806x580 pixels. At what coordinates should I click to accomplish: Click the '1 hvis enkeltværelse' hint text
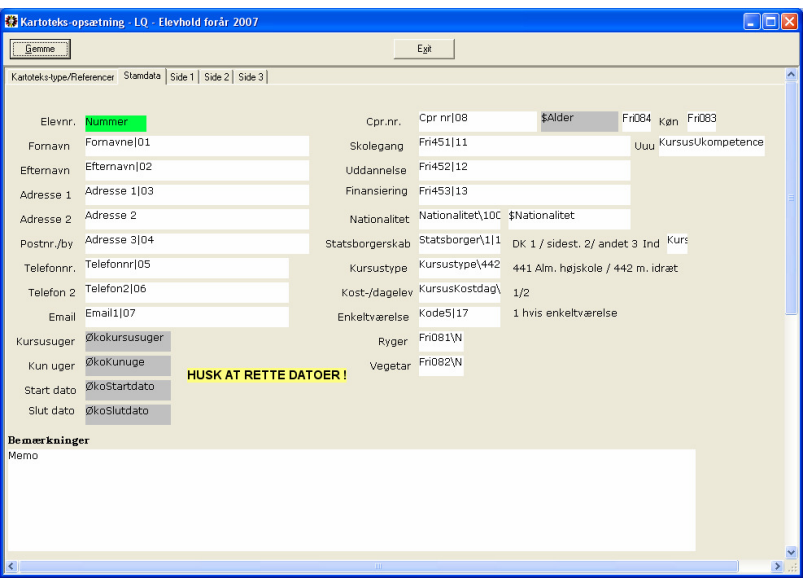[x=565, y=313]
